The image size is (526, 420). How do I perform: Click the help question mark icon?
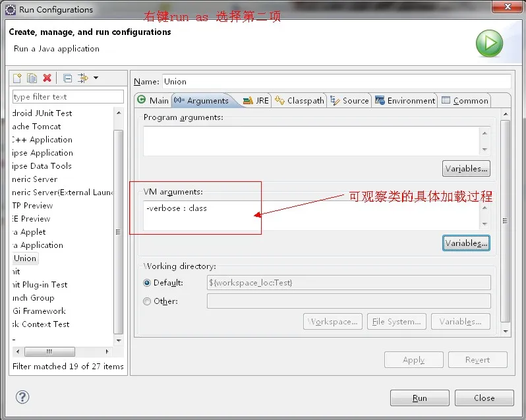tap(22, 396)
